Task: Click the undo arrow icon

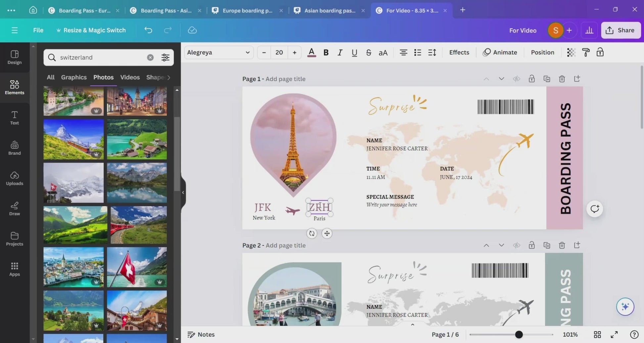Action: tap(148, 30)
